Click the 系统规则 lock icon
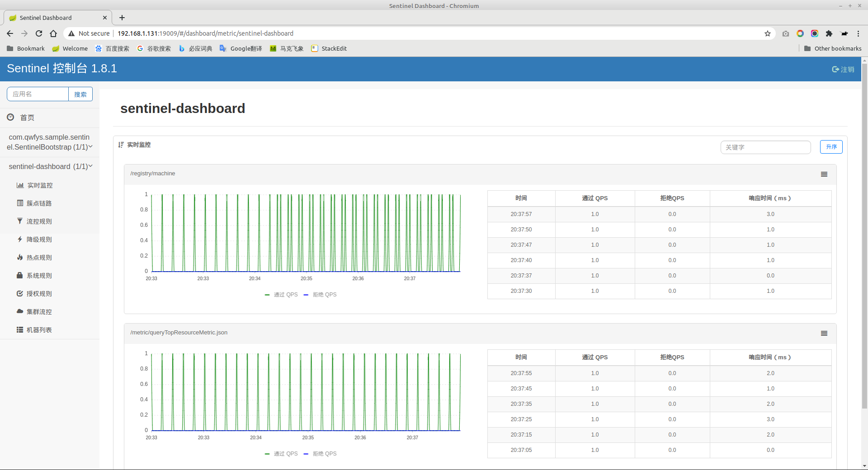This screenshot has width=868, height=470. [x=20, y=275]
